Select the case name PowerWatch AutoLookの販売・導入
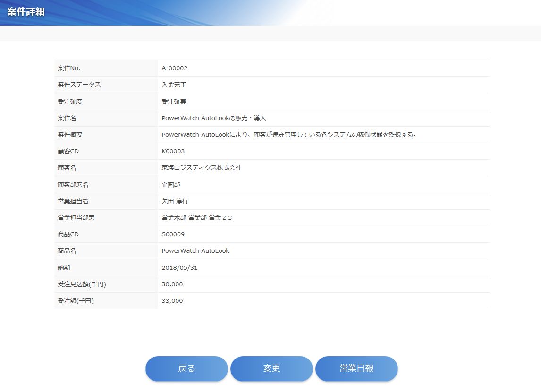541x392 pixels. click(x=214, y=118)
